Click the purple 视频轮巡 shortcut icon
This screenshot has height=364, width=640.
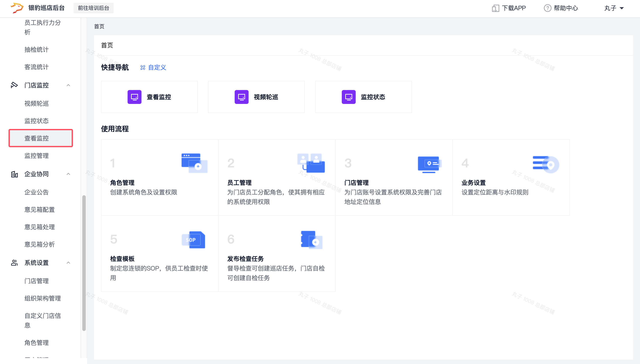point(241,97)
